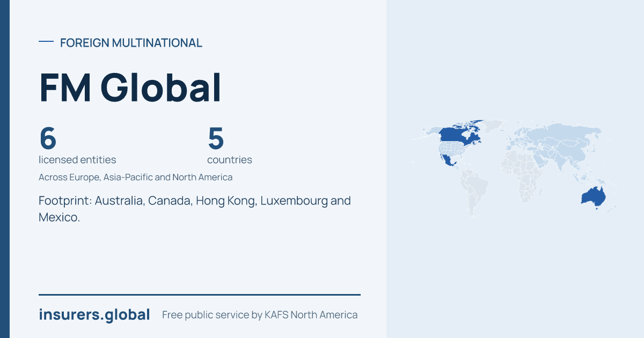Viewport: 644px width, 338px height.
Task: Click 'Across Europe, Asia-Pacific and North America' line
Action: point(136,177)
